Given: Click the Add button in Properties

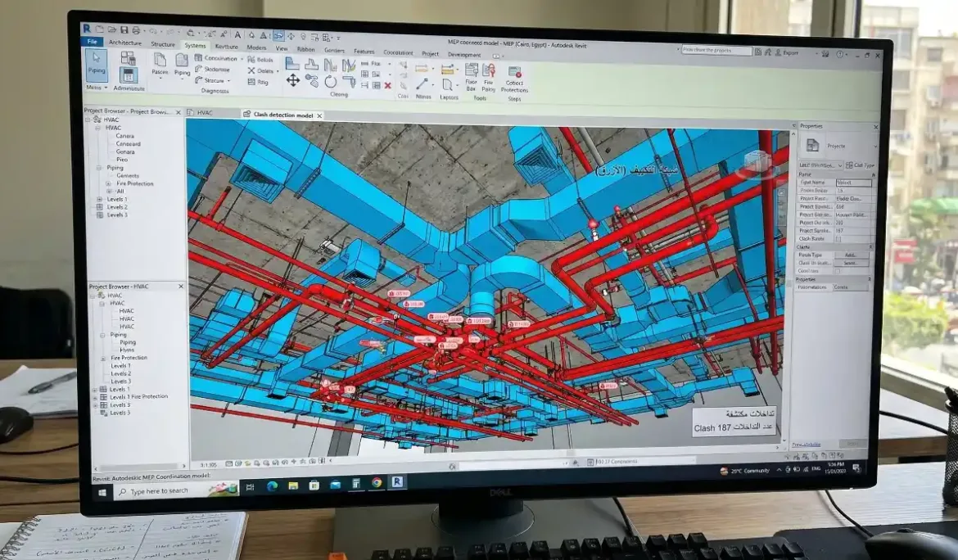Looking at the screenshot, I should pos(851,255).
